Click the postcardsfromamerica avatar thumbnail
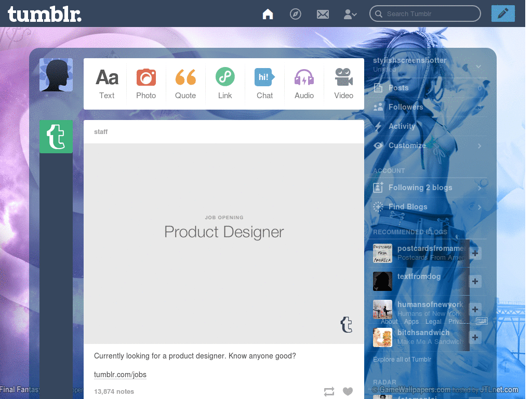This screenshot has width=532, height=399. click(382, 253)
